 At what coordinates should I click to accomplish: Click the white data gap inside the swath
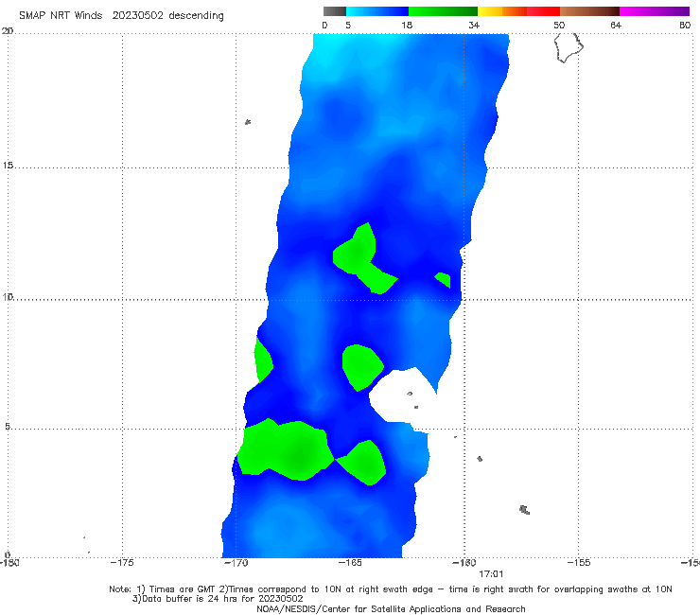pyautogui.click(x=402, y=395)
